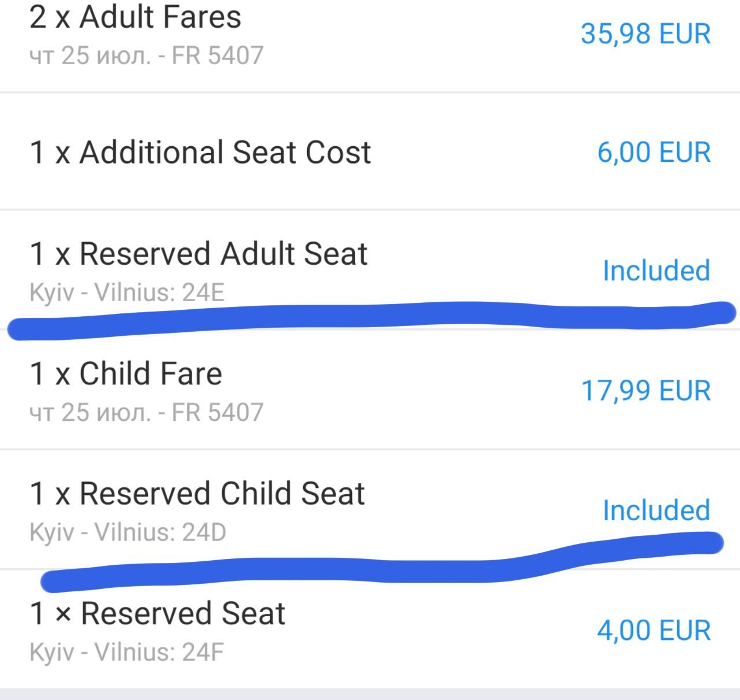Select the 1 × Reserved Seat row
740x700 pixels.
point(370,629)
